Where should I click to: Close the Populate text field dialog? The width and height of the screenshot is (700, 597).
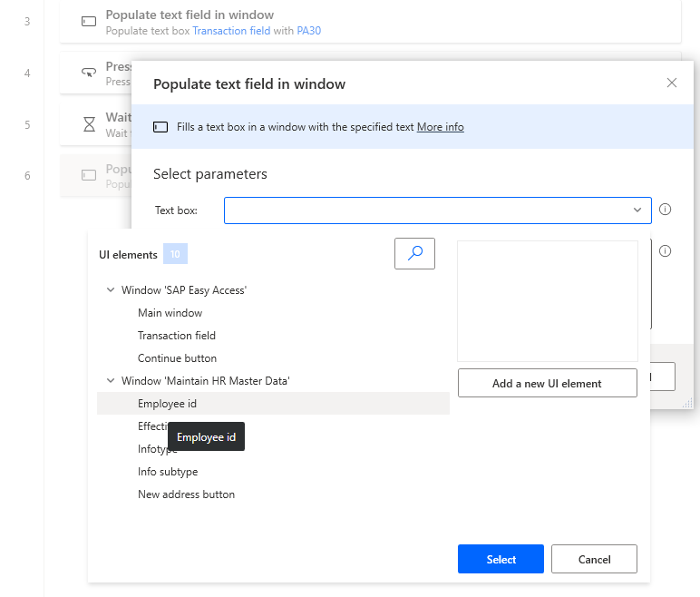coord(671,83)
